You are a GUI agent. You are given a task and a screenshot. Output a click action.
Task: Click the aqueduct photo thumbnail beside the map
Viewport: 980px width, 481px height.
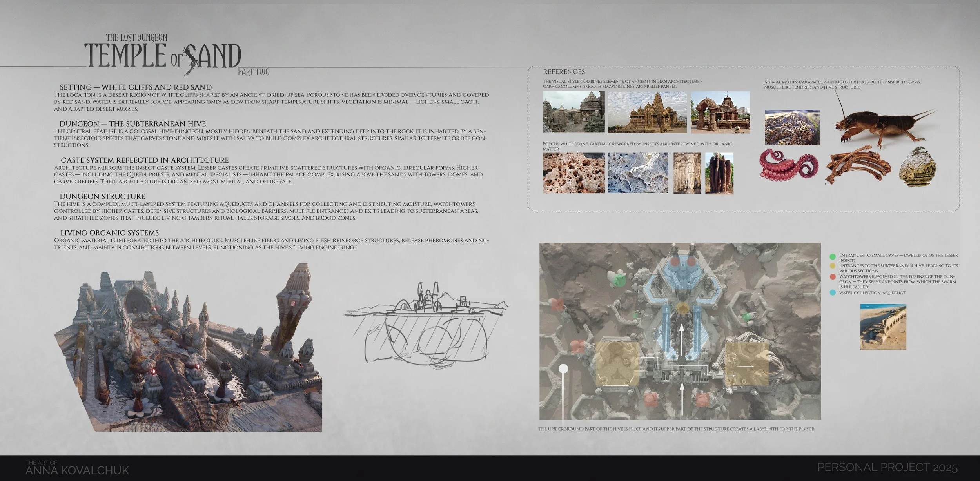click(x=883, y=327)
